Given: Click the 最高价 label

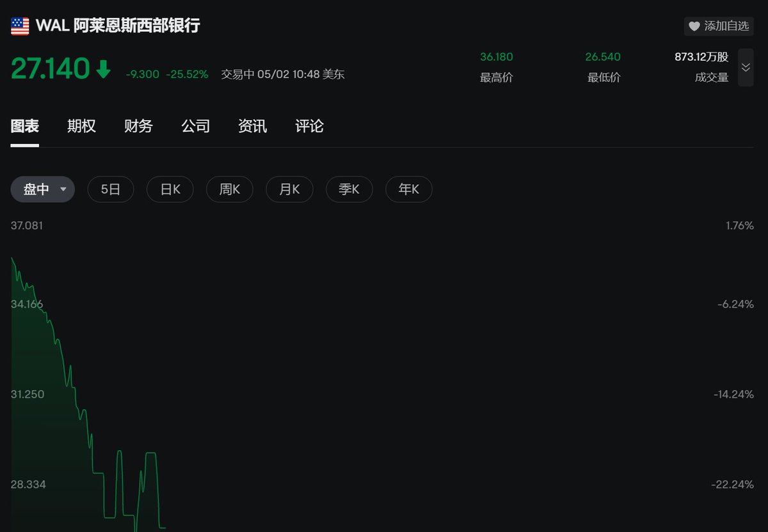Looking at the screenshot, I should click(497, 78).
